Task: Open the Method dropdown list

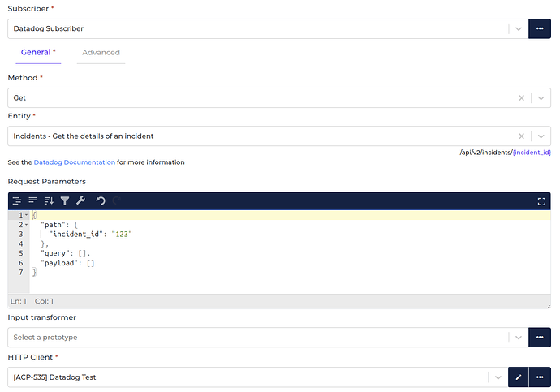Action: 541,98
